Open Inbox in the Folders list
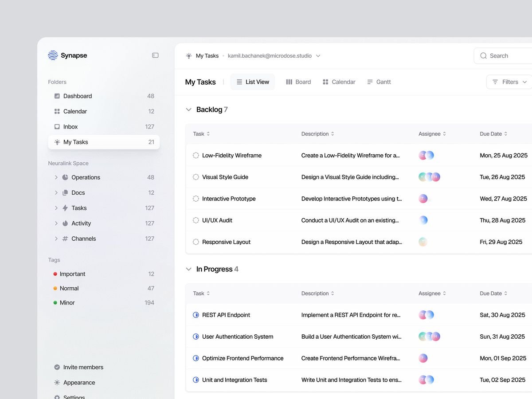This screenshot has height=399, width=532. point(104,127)
